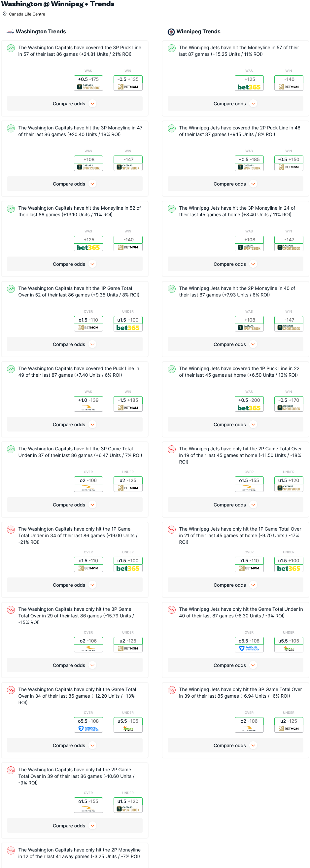Click red downtrend icon for Capitals 2P Moneyline away
Screen dimensions: 310x868
pos(11,850)
